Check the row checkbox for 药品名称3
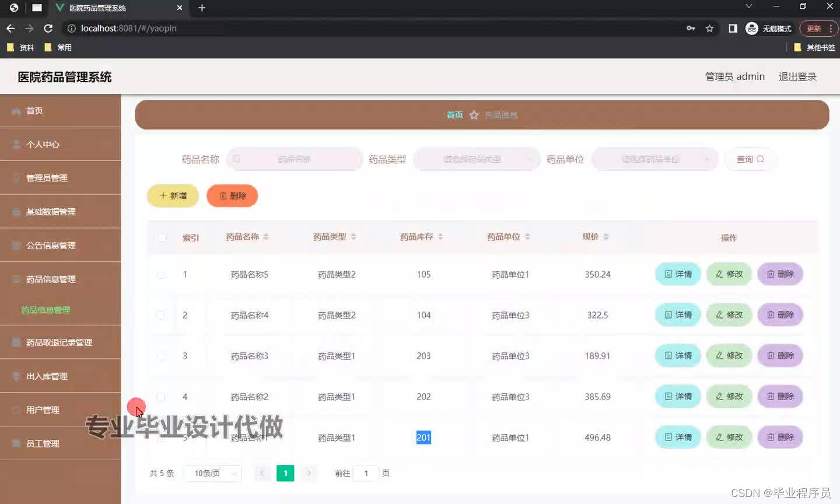 (161, 356)
